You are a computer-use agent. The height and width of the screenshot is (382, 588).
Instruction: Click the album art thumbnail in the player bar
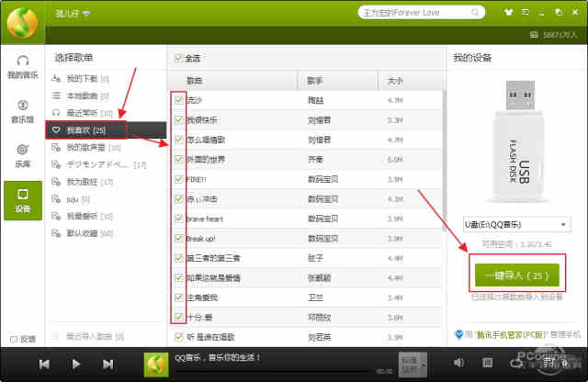click(156, 365)
